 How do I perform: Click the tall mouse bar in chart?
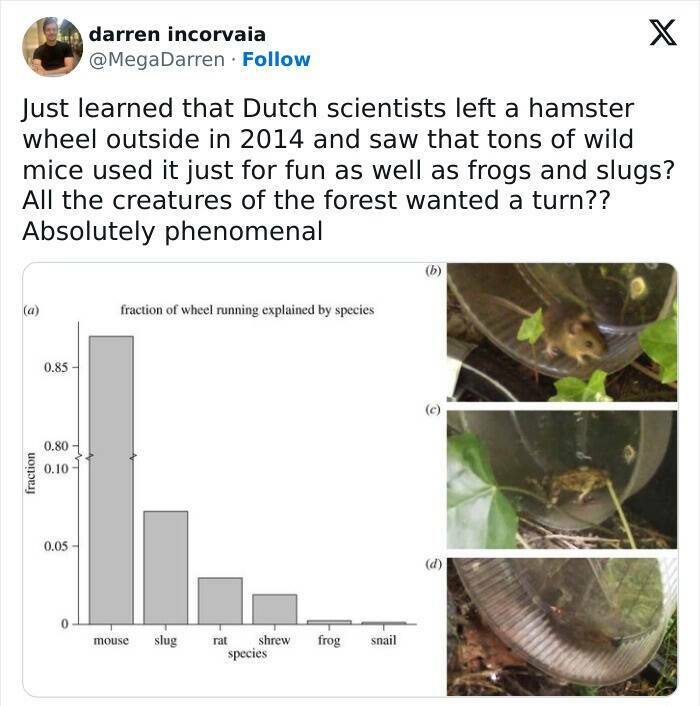click(x=111, y=478)
